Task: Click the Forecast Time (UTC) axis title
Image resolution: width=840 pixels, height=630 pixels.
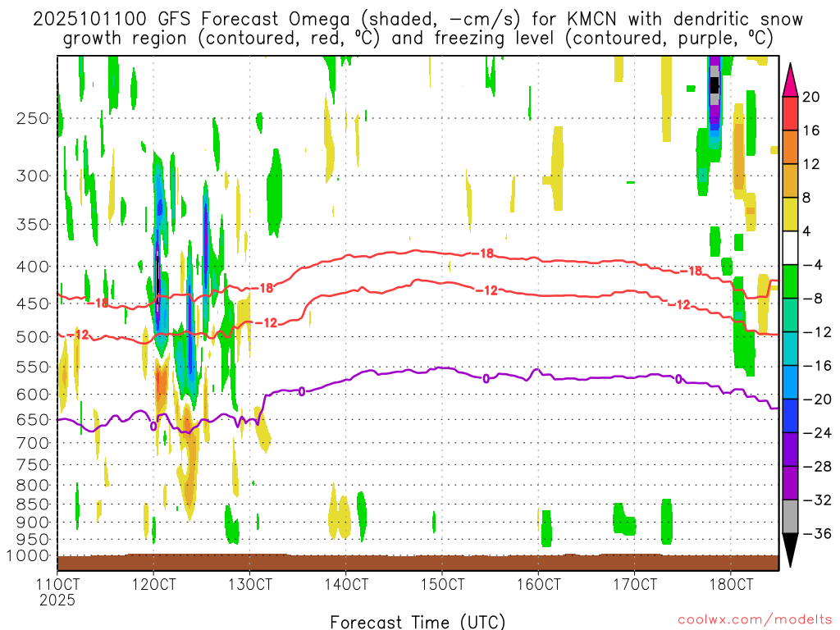Action: click(418, 622)
